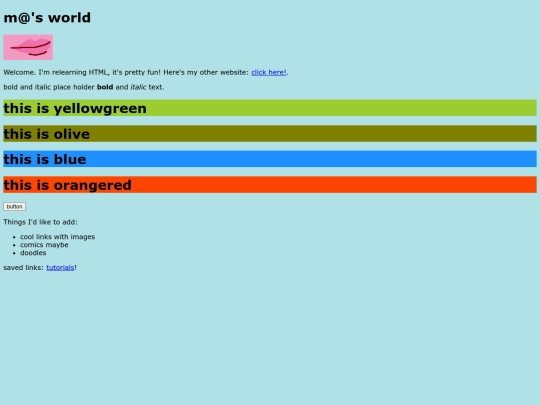The image size is (540, 405).
Task: Click the 'click here!' website link
Action: 269,72
